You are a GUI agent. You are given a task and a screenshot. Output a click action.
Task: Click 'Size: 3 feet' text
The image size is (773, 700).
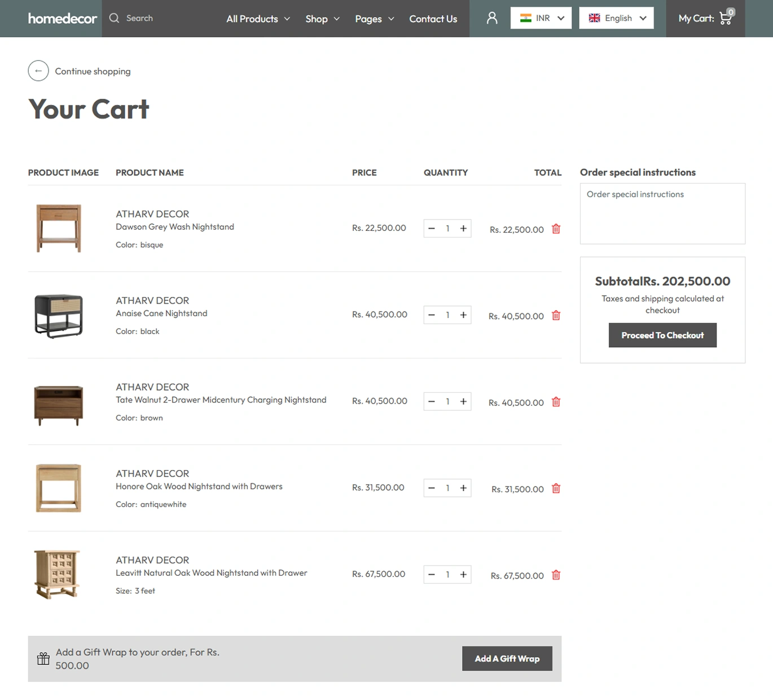[x=135, y=590]
